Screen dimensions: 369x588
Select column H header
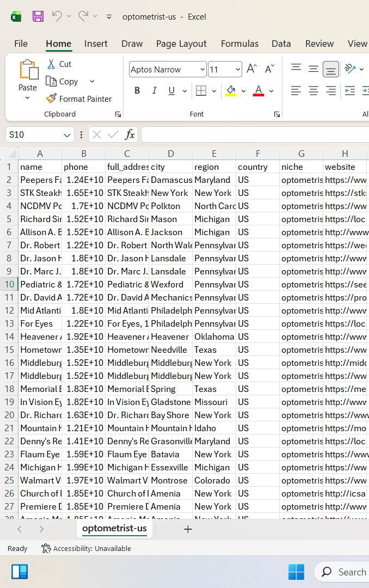(345, 154)
